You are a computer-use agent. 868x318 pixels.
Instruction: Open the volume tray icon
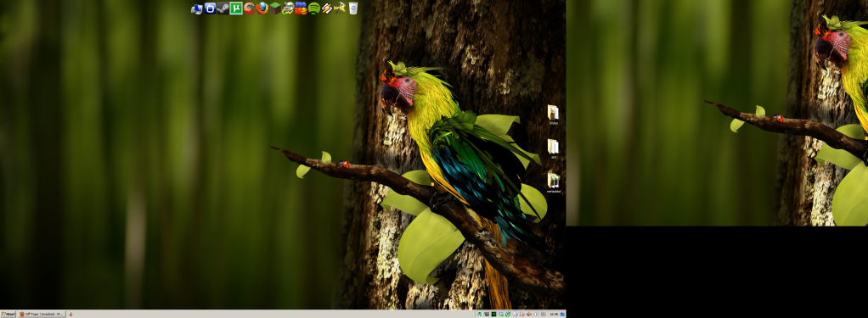[x=537, y=314]
